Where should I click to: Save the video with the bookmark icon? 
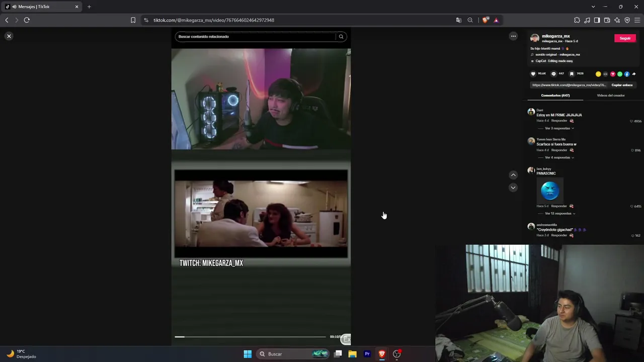click(572, 74)
